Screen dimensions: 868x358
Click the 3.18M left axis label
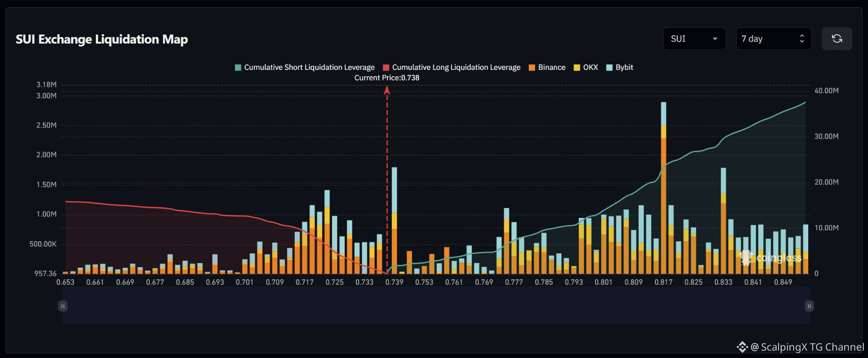pyautogui.click(x=47, y=85)
